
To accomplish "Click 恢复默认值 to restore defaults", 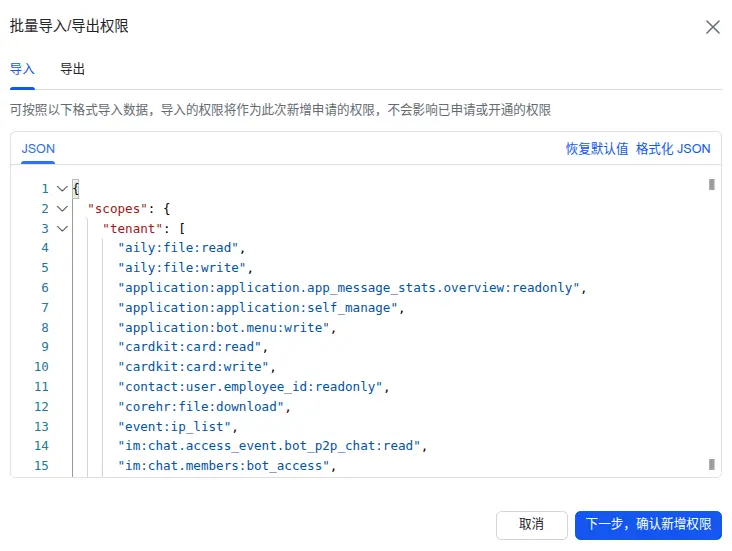I will click(x=597, y=149).
